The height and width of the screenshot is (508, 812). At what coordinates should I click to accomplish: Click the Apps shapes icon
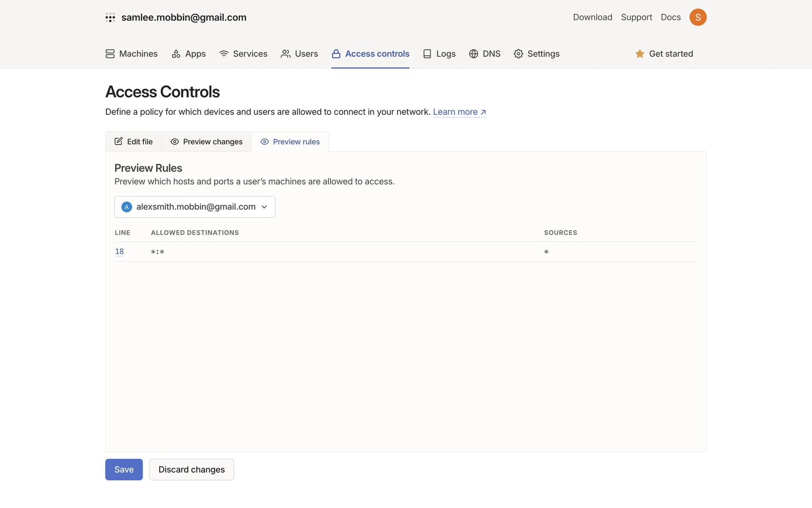[x=176, y=54]
